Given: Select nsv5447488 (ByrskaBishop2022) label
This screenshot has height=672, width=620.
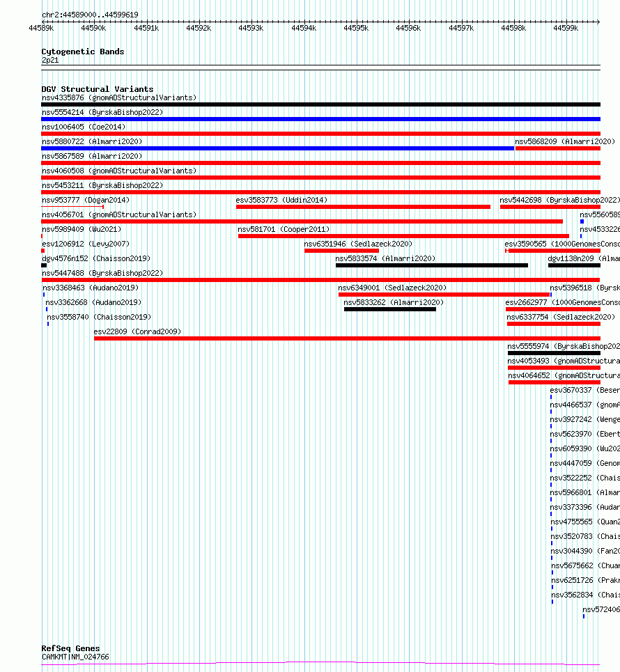Looking at the screenshot, I should pos(102,273).
